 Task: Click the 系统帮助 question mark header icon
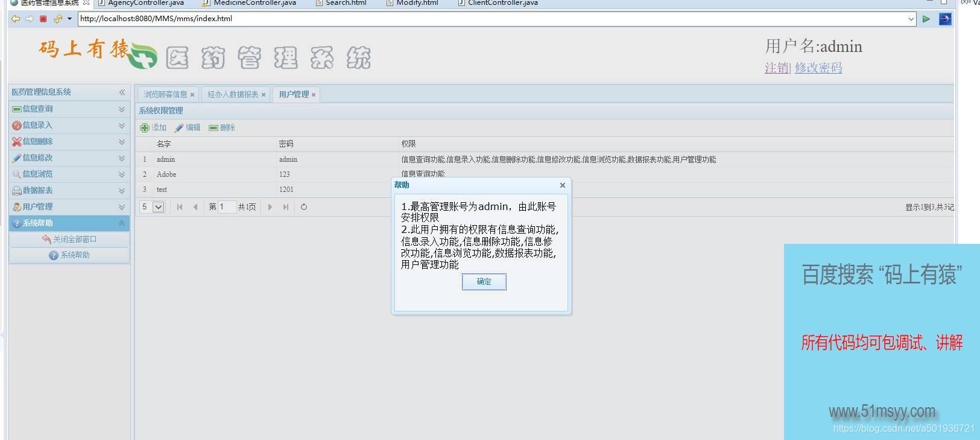click(17, 223)
